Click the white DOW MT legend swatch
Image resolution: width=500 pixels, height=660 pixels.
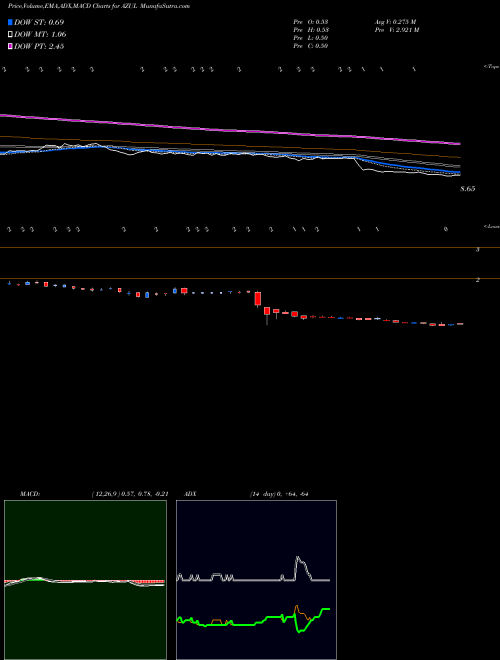10,35
